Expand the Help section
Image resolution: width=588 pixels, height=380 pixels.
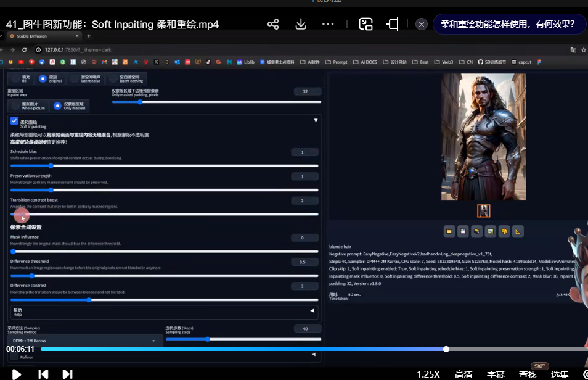pyautogui.click(x=164, y=312)
